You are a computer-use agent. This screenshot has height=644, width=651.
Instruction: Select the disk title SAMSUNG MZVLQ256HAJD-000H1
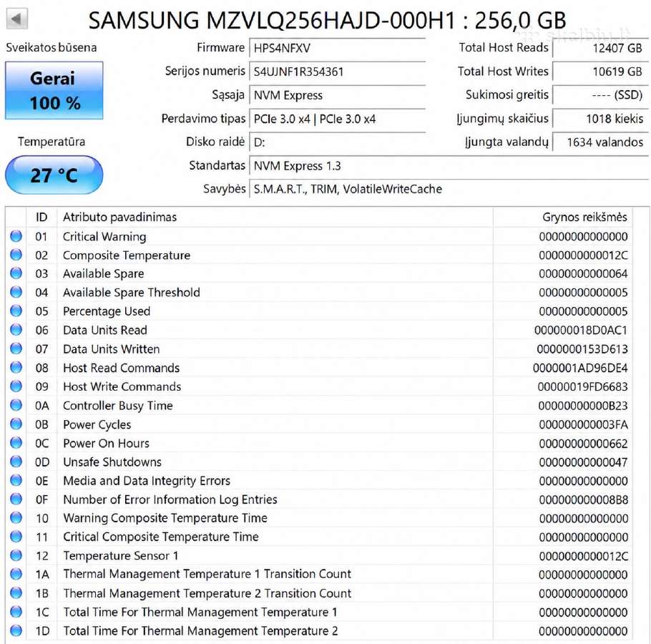click(272, 20)
